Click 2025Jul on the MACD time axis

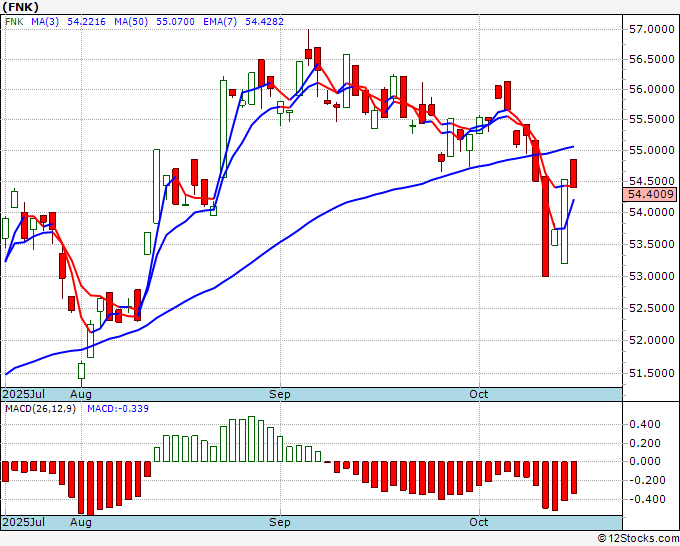24,522
